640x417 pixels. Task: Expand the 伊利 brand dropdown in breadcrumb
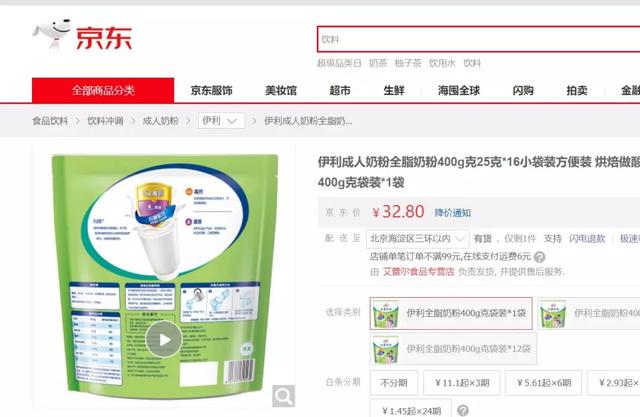coord(221,121)
